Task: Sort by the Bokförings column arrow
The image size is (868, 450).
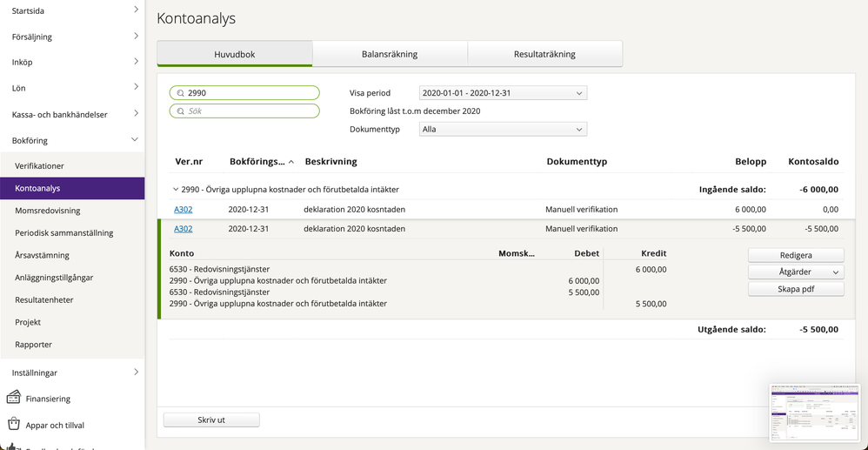Action: pyautogui.click(x=290, y=162)
